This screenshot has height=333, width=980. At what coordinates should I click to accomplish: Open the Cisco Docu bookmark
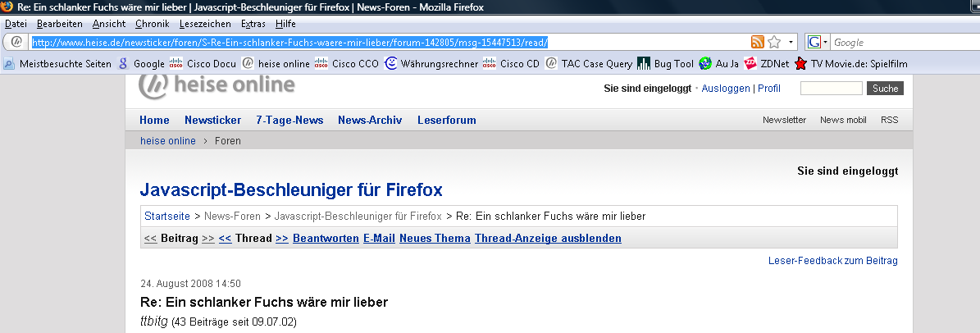[x=203, y=64]
